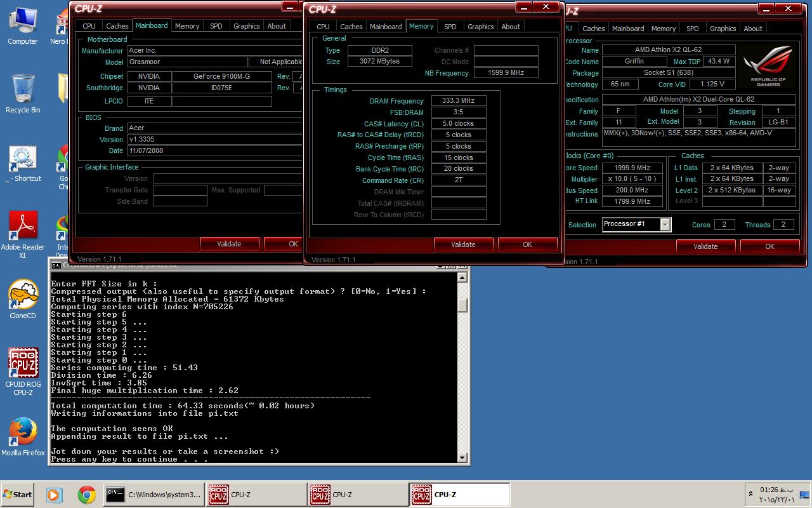The height and width of the screenshot is (508, 812).
Task: Click the taskbar clock
Action: tap(776, 495)
